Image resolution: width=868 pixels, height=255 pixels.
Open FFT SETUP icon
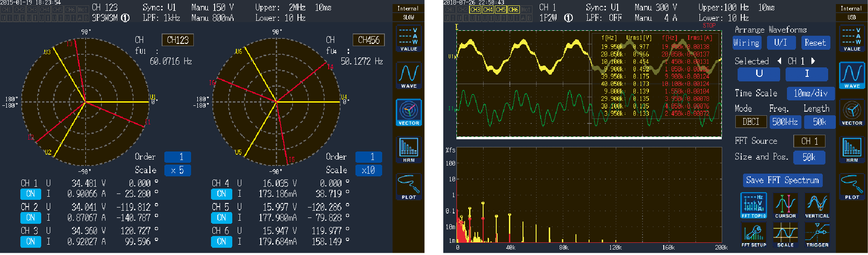tap(753, 235)
